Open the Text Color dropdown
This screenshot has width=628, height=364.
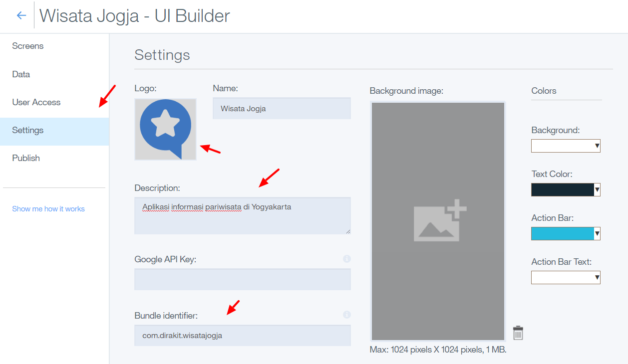(566, 189)
